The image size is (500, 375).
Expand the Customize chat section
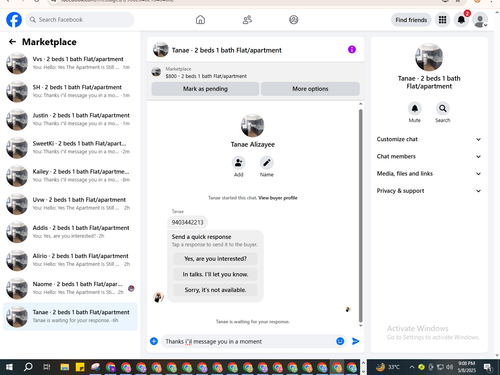tap(429, 139)
